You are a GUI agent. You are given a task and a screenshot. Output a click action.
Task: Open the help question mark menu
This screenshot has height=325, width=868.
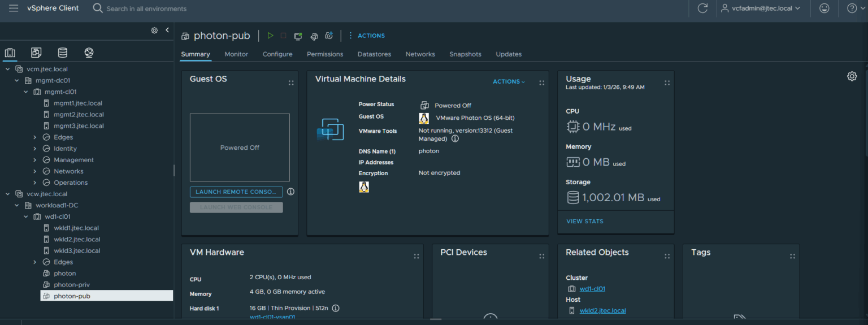pyautogui.click(x=856, y=8)
